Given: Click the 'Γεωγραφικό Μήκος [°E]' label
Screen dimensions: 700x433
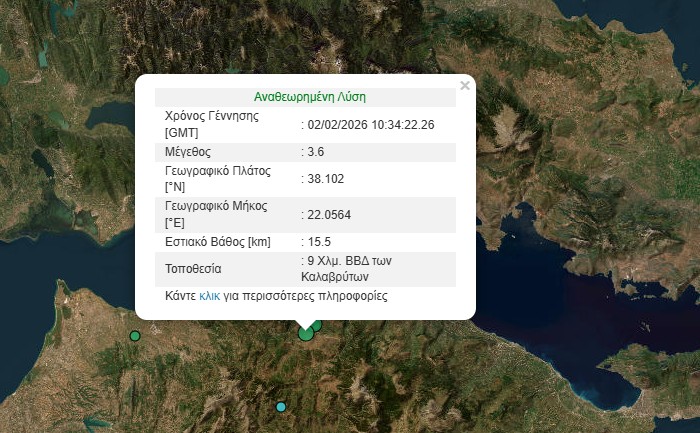Looking at the screenshot, I should tap(216, 214).
